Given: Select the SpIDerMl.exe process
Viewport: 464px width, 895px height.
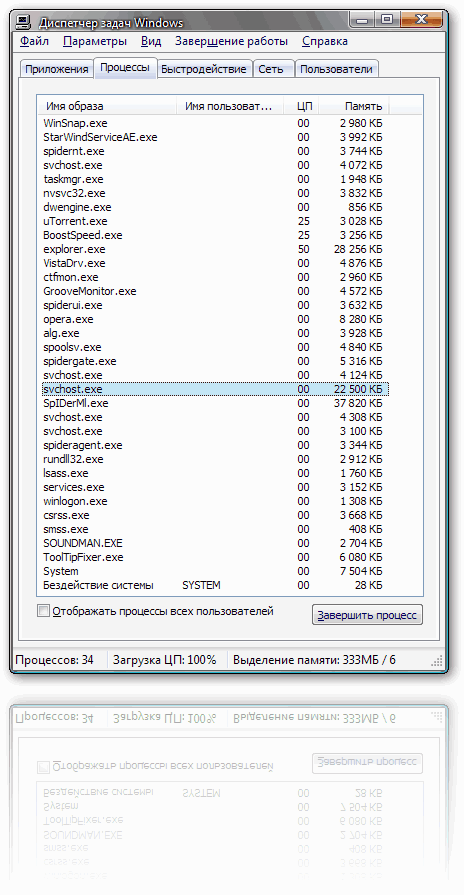Looking at the screenshot, I should pos(216,403).
